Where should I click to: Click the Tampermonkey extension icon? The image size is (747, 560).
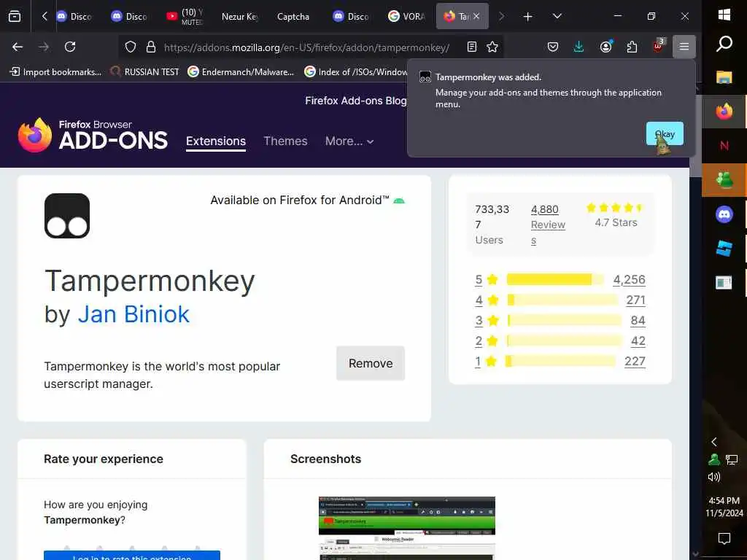click(67, 216)
